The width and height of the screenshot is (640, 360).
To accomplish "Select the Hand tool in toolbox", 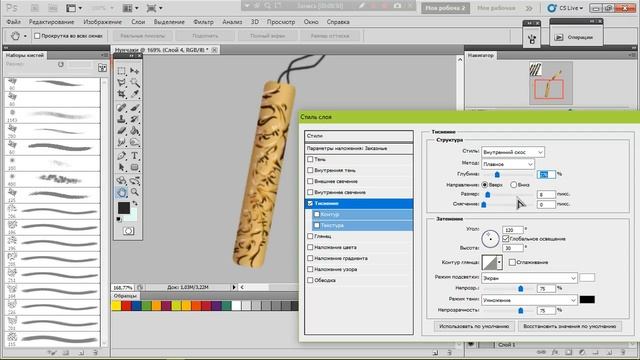I will [122, 192].
